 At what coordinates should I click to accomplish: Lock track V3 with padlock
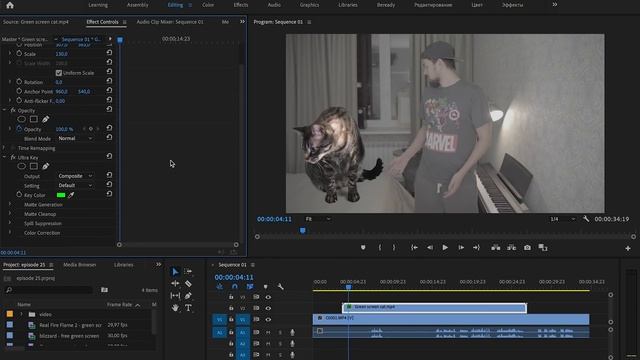231,297
